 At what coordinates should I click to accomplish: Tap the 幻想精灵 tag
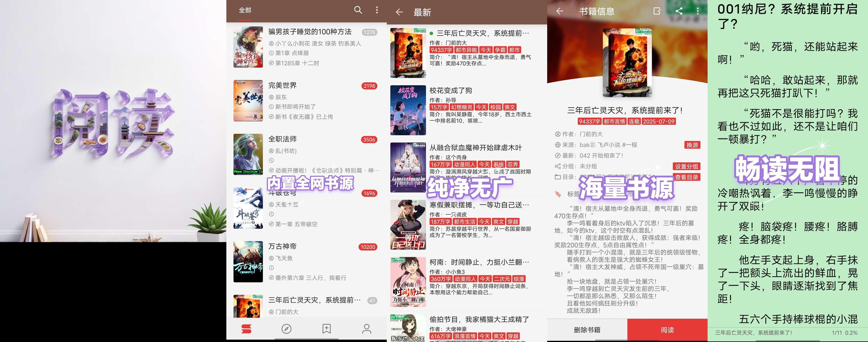tap(462, 107)
